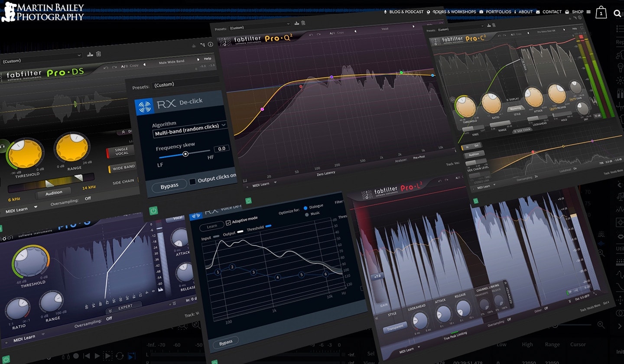Click the Frequency skew slider handle

[185, 154]
